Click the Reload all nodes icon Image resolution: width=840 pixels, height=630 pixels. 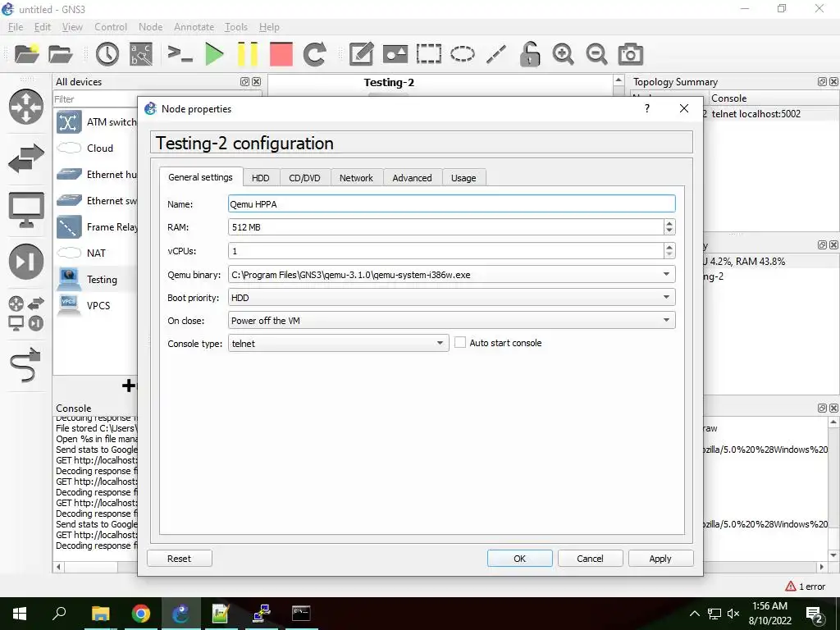[314, 54]
